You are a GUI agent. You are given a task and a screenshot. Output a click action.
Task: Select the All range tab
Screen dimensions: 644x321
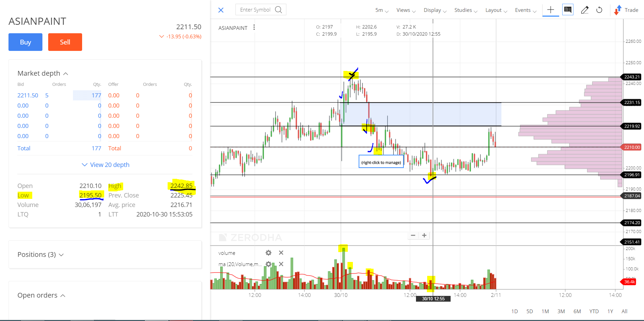tap(624, 311)
